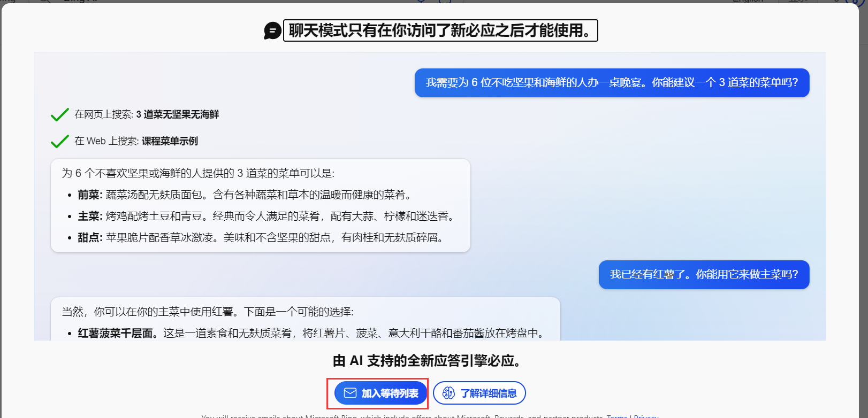Click the green checkmark beside 课程菜单示例

pyautogui.click(x=59, y=141)
